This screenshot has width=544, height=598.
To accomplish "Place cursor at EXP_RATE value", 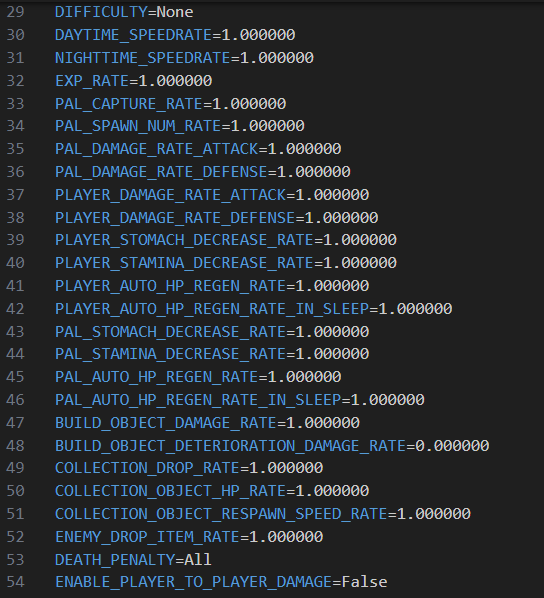I will pos(175,80).
